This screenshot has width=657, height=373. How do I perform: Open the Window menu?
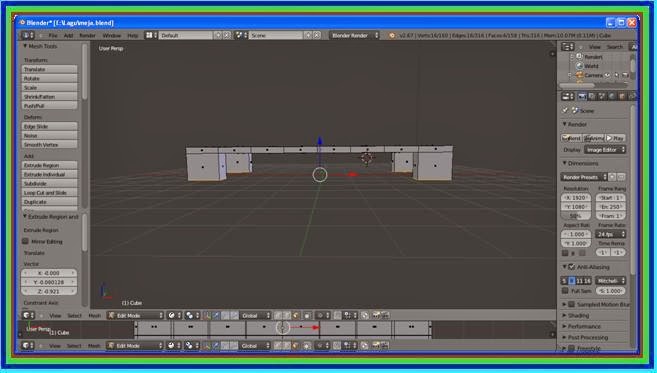point(111,36)
